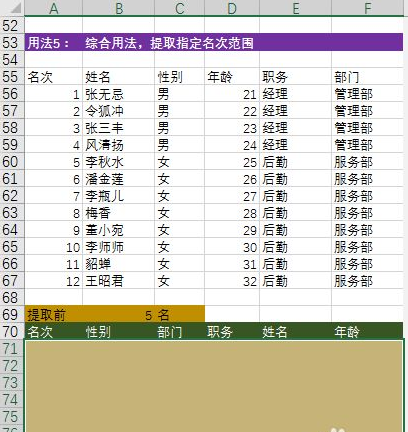The width and height of the screenshot is (408, 432).
Task: Click the name cell '梅香'
Action: 119,212
